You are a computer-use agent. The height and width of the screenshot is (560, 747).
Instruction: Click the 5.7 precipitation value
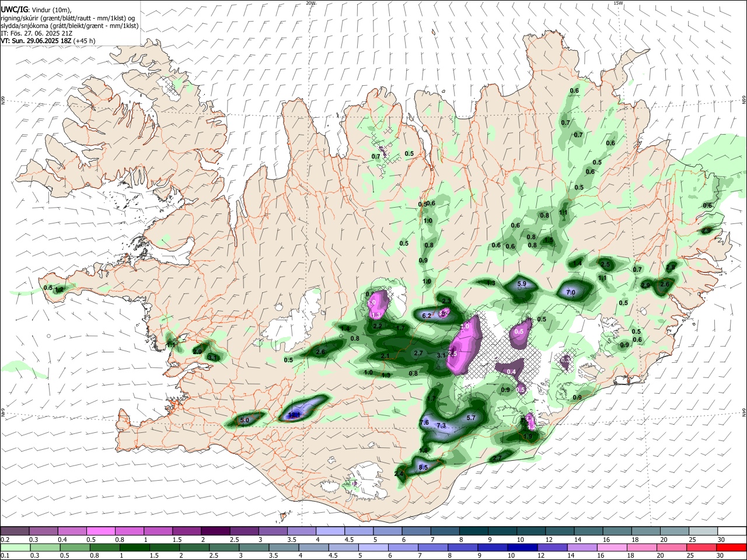point(472,418)
